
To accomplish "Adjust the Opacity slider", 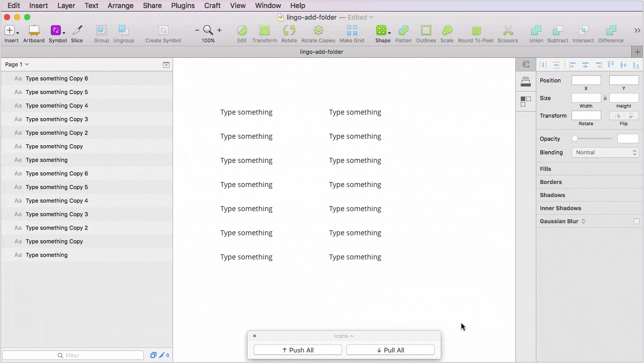I will (x=593, y=139).
